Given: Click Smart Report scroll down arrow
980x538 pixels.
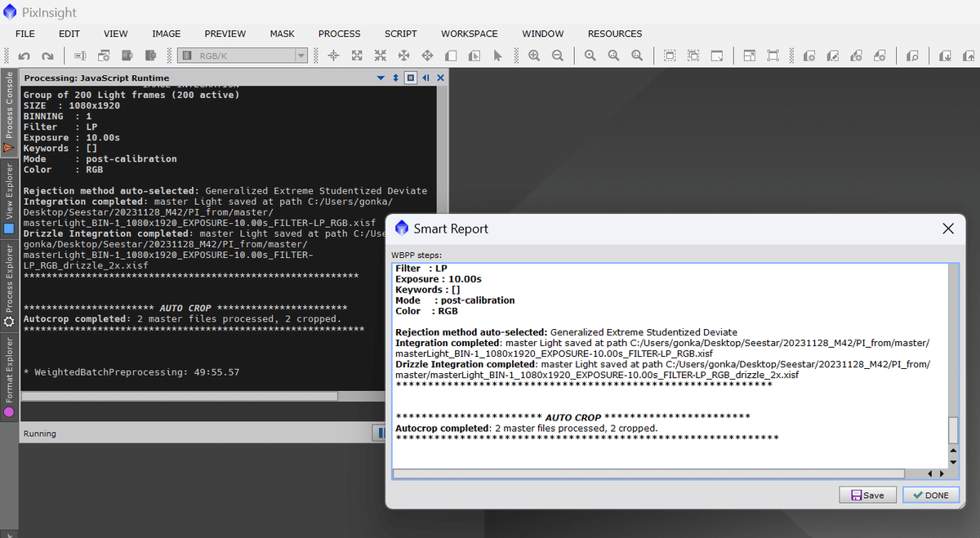Looking at the screenshot, I should tap(953, 462).
